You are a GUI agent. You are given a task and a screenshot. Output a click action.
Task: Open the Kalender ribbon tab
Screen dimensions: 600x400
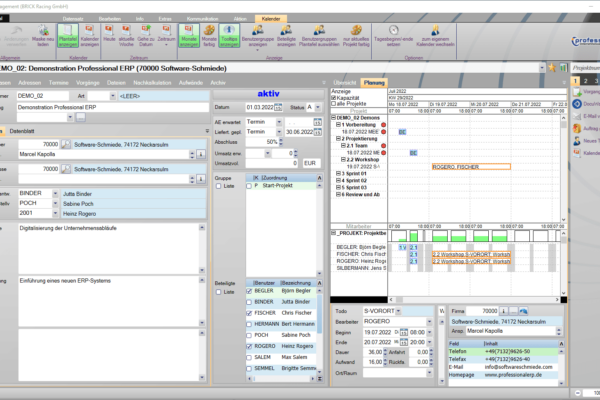(x=271, y=19)
